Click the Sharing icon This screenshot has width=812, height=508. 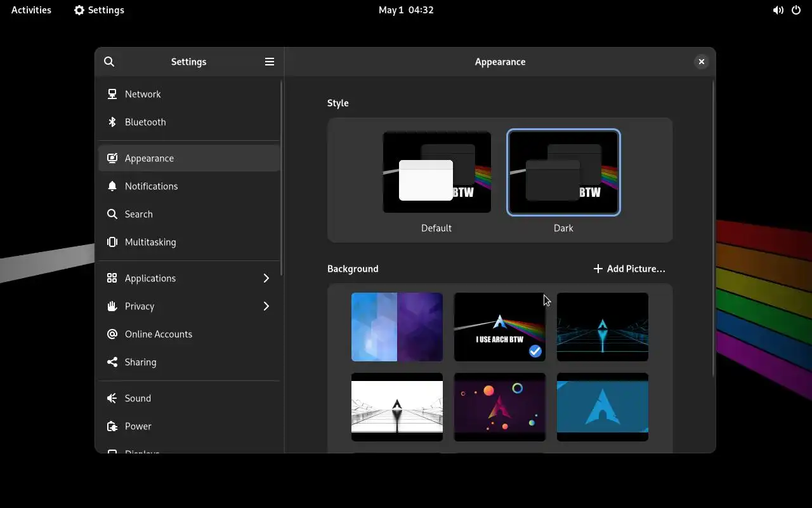click(x=112, y=362)
